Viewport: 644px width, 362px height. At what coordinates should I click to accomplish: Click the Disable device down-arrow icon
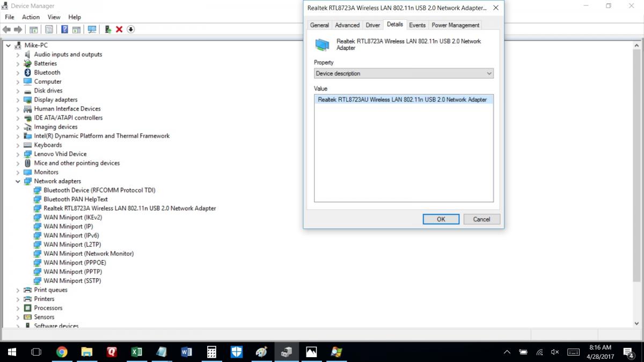pos(130,29)
